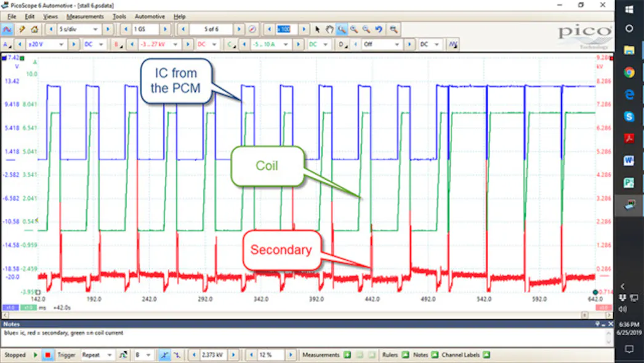Click the Windows Start button
Viewport: 644px width, 363px height.
tap(629, 9)
